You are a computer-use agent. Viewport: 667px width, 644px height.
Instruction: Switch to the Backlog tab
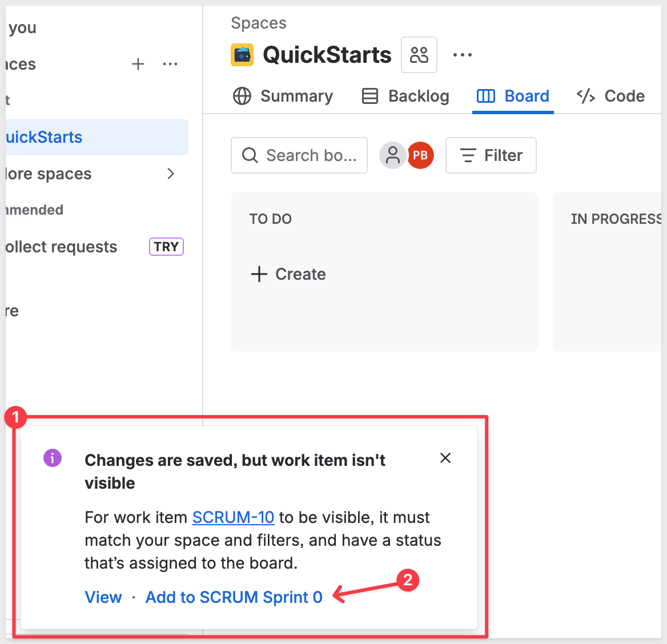(x=406, y=96)
